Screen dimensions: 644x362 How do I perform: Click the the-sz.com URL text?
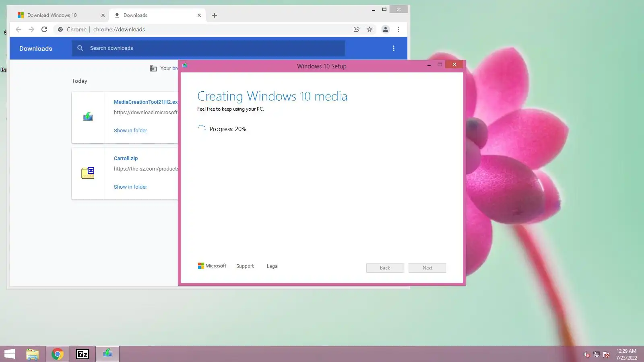pos(146,169)
